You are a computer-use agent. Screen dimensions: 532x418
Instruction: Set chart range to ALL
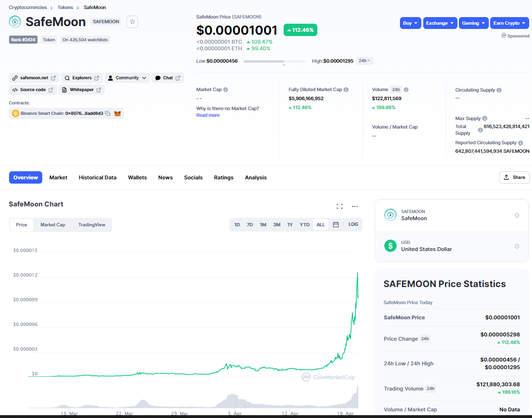(x=321, y=224)
